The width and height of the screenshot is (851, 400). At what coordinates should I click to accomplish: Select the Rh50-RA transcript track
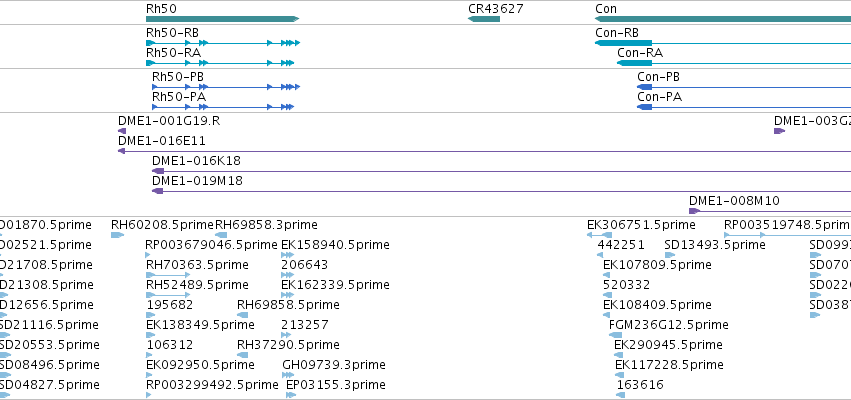click(x=220, y=63)
